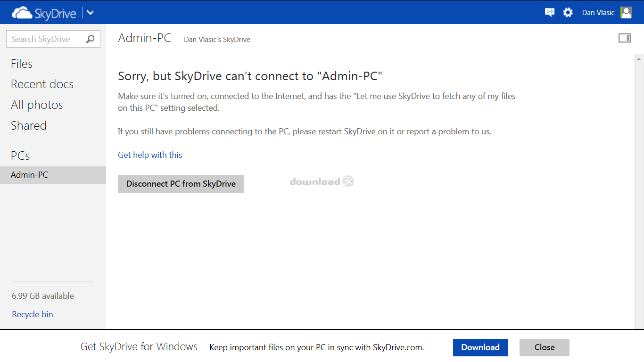
Task: Toggle the details pane icon
Action: [625, 38]
